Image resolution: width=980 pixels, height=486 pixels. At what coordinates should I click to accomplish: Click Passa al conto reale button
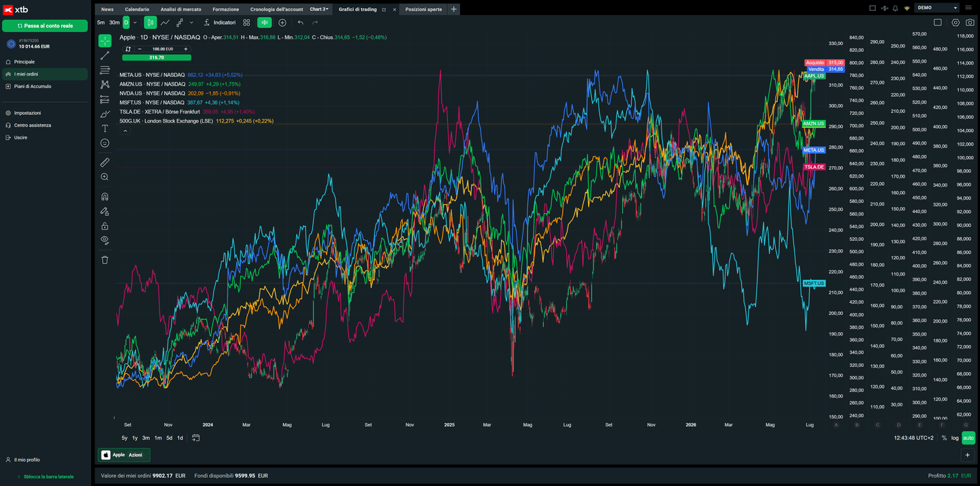click(45, 25)
